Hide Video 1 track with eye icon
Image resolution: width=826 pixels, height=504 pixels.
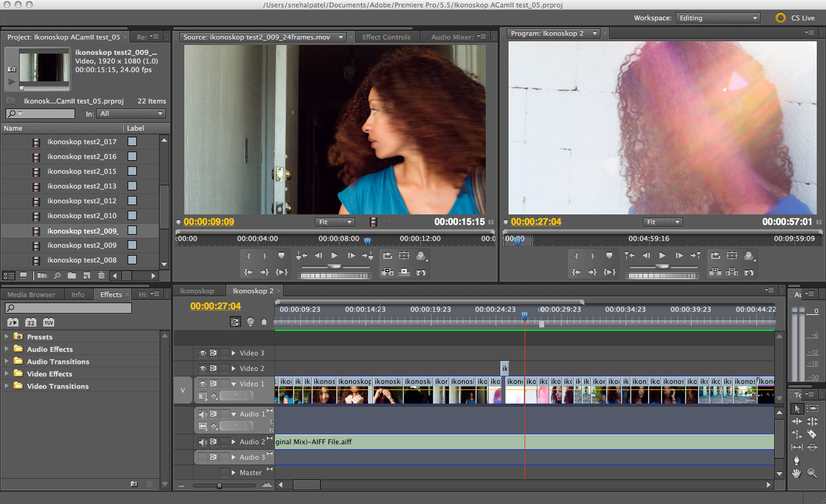point(202,384)
